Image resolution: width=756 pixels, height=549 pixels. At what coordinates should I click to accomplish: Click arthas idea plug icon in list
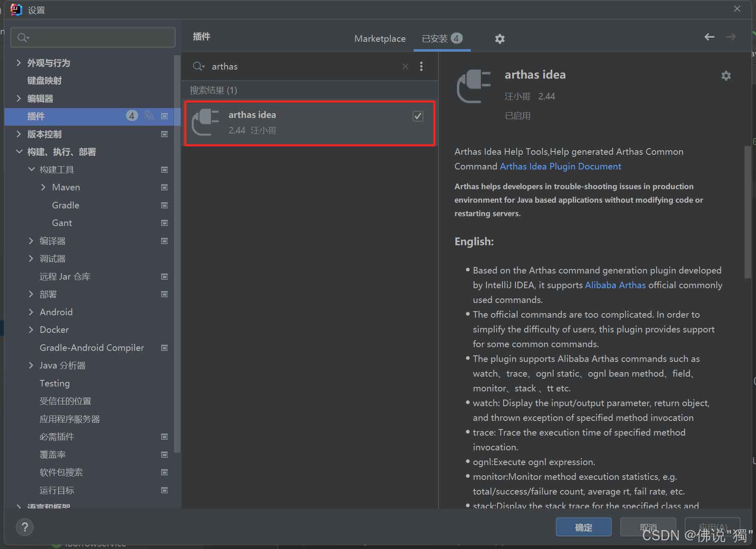pos(205,122)
